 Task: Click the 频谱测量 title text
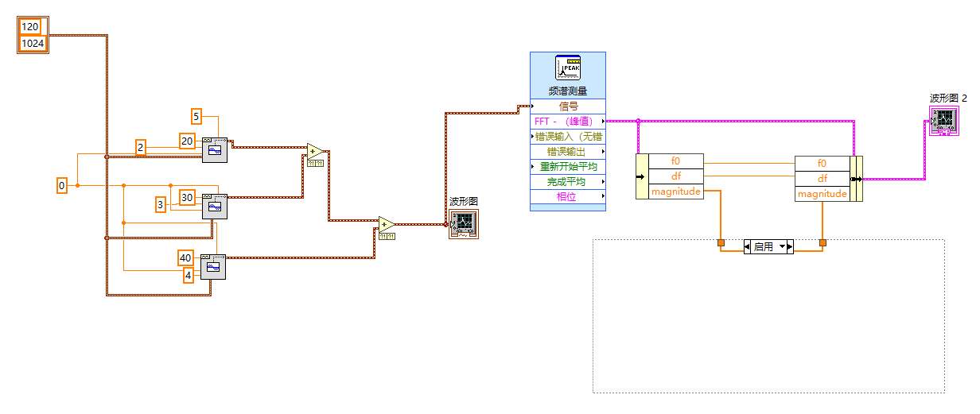pos(568,91)
